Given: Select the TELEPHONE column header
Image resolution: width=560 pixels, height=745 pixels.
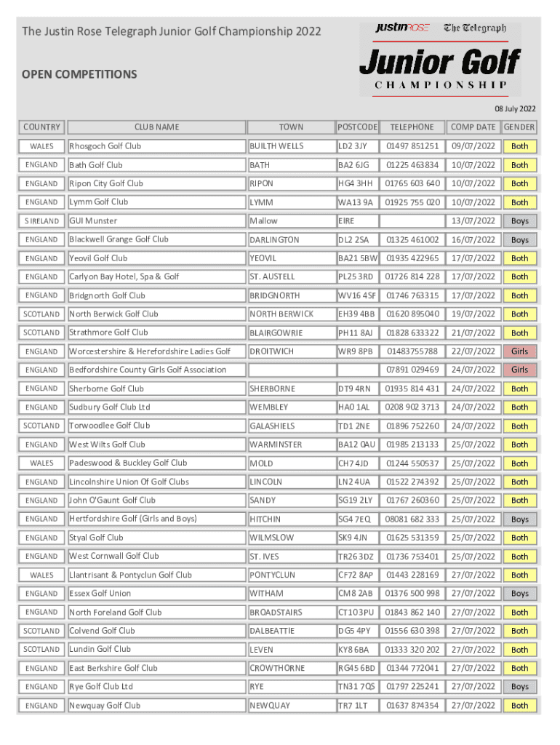Looking at the screenshot, I should (x=412, y=127).
